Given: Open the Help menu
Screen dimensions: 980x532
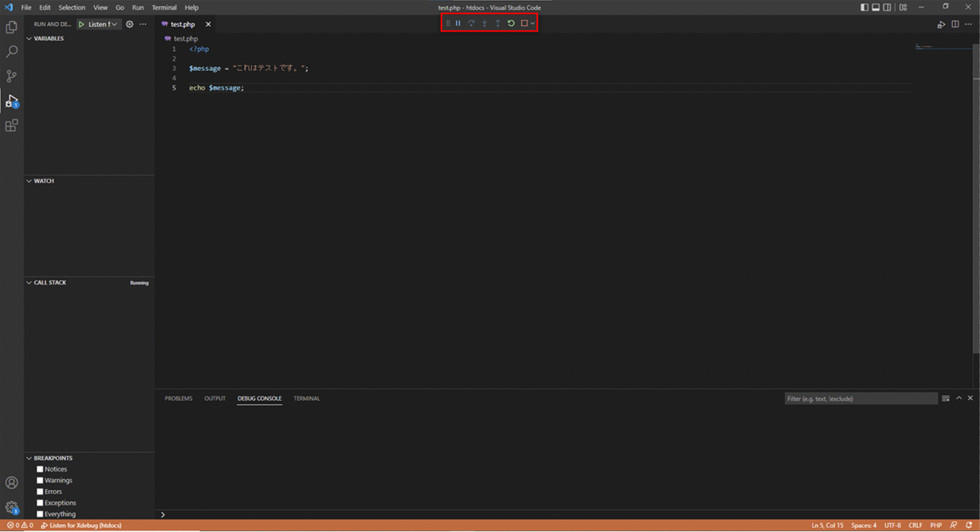Looking at the screenshot, I should (x=192, y=7).
